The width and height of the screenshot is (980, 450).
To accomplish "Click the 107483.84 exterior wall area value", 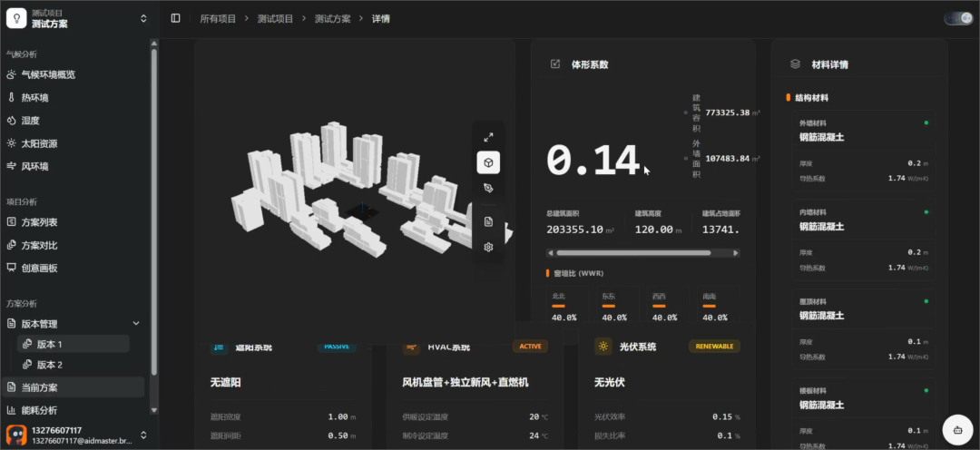I will click(x=727, y=158).
